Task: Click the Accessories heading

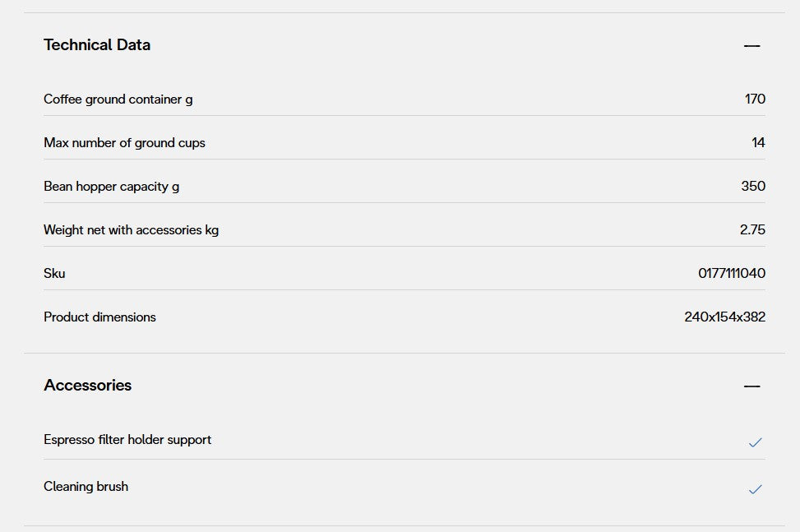Action: (88, 386)
